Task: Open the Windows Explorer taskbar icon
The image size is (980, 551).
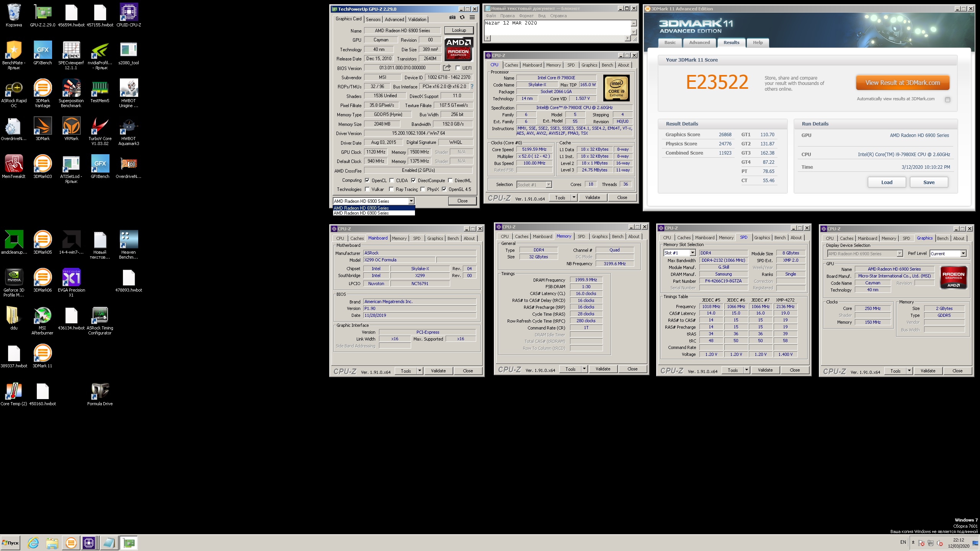Action: [52, 543]
